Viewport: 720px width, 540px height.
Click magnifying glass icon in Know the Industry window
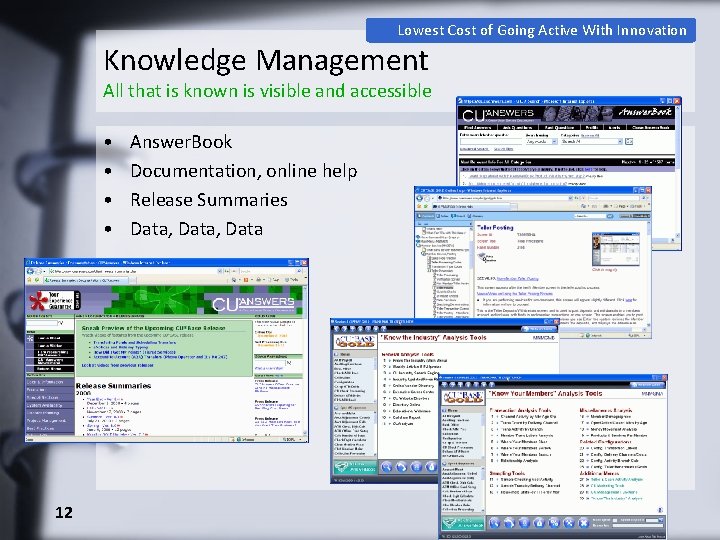(x=386, y=467)
